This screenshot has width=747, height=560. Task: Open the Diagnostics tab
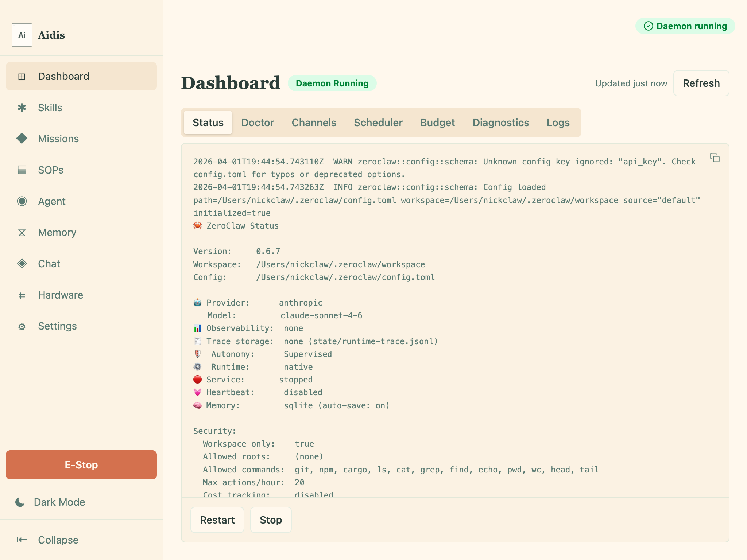tap(501, 122)
